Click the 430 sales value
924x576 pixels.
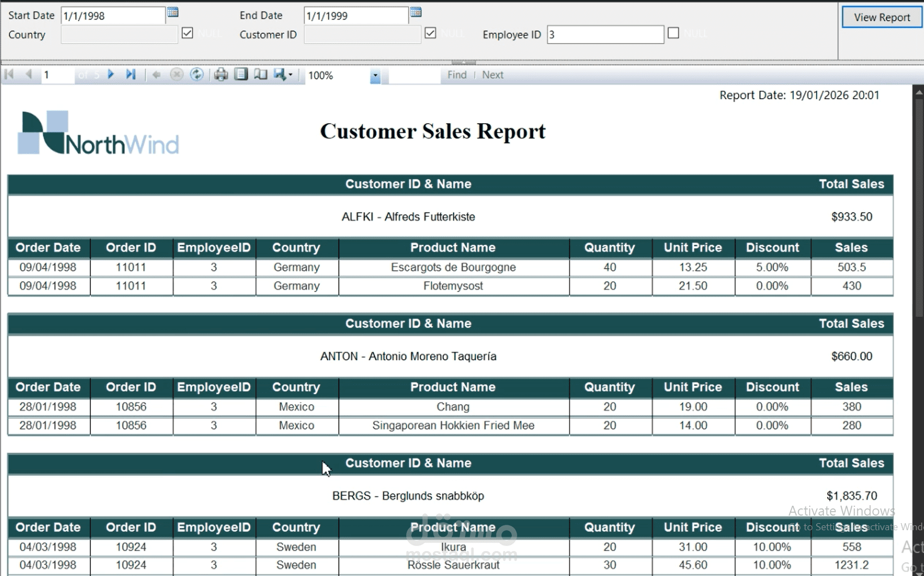(x=852, y=286)
